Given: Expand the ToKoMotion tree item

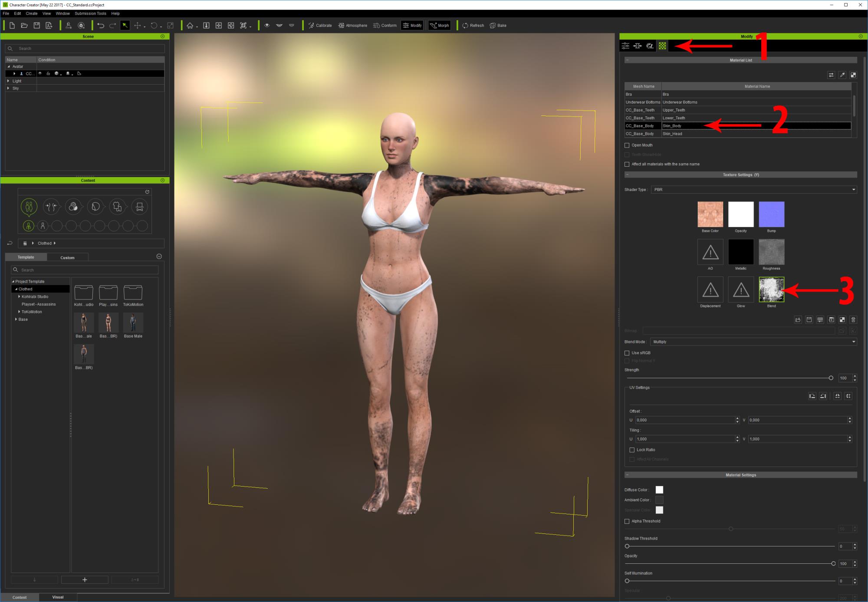Looking at the screenshot, I should 19,312.
